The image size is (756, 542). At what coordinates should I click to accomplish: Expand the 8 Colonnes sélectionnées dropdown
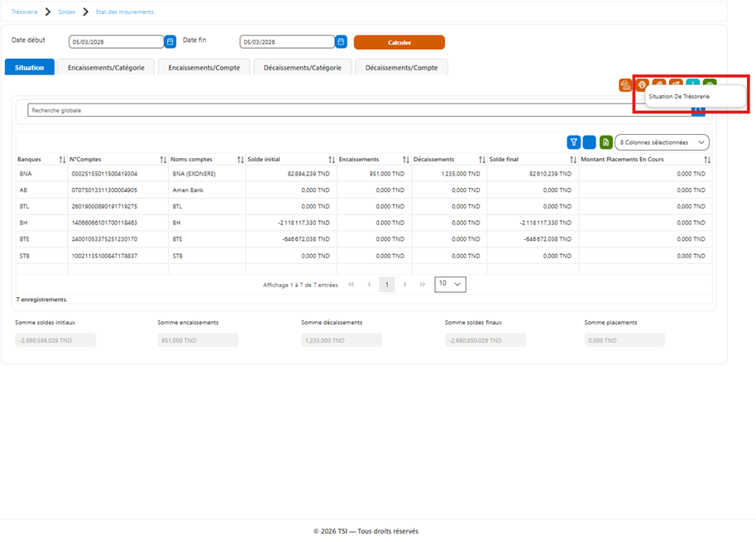(662, 142)
